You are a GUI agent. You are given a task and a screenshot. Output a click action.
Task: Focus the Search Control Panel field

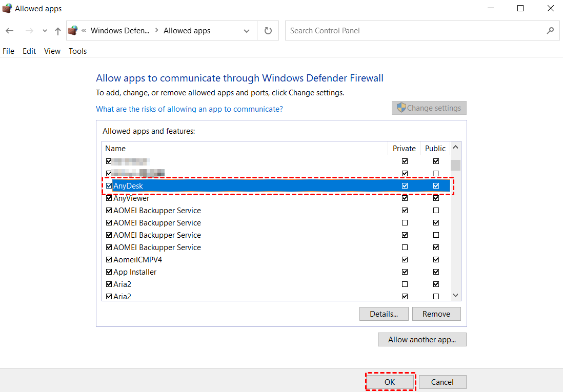click(x=423, y=31)
